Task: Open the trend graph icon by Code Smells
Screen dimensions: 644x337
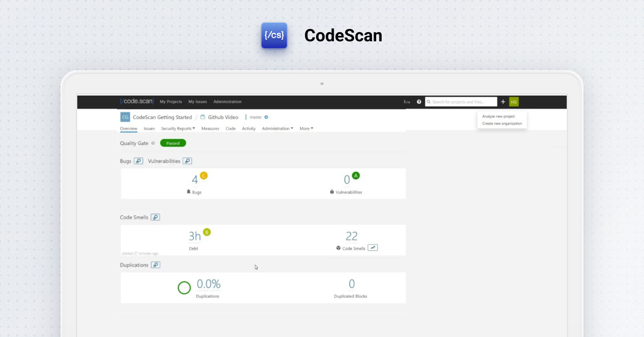Action: [373, 248]
